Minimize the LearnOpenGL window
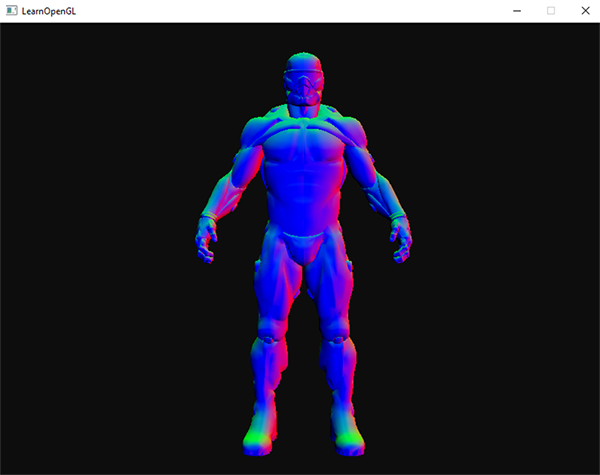The width and height of the screenshot is (600, 475). [516, 10]
